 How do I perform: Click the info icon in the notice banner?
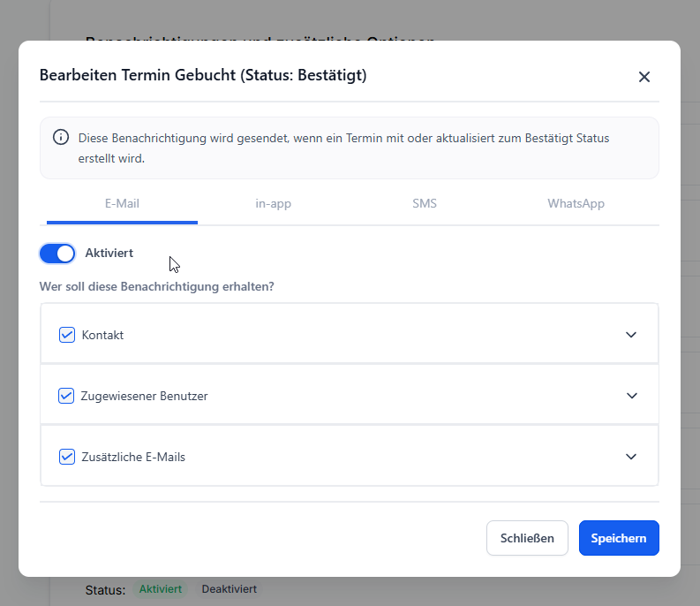click(x=61, y=137)
